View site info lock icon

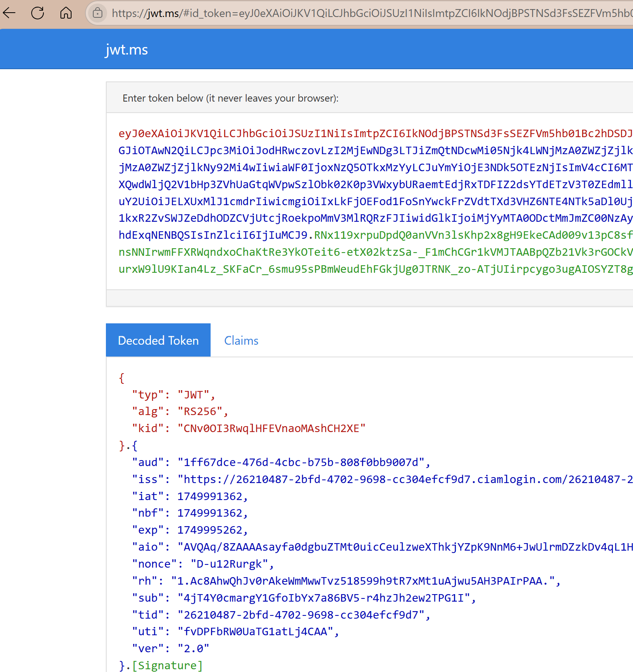coord(98,13)
